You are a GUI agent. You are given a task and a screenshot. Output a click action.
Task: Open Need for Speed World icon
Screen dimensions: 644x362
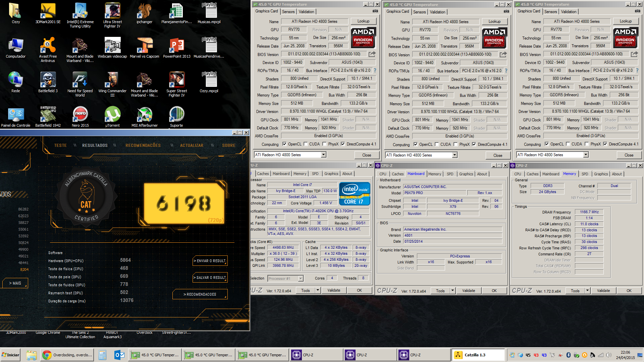tap(80, 84)
